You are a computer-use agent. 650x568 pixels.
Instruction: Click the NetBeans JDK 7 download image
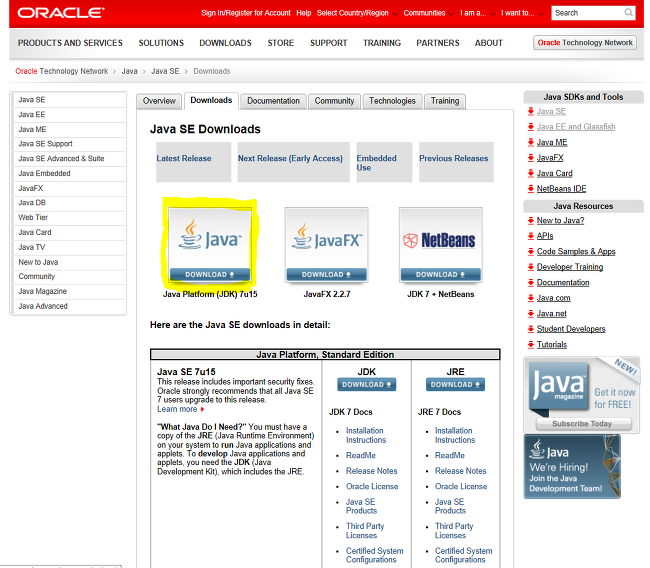tap(441, 245)
